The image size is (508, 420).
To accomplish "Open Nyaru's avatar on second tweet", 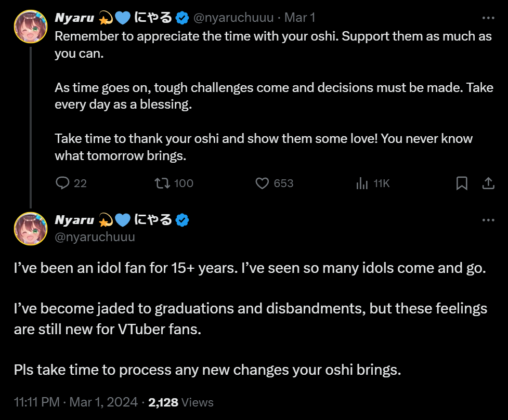I will pyautogui.click(x=31, y=229).
